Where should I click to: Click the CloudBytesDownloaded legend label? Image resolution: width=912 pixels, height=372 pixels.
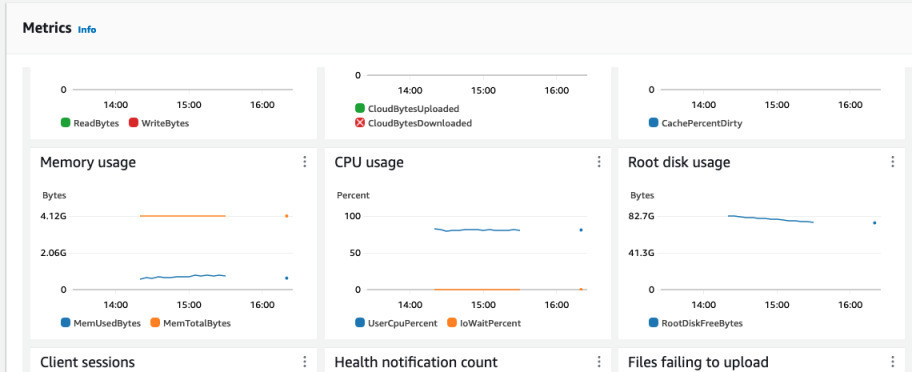coord(420,123)
